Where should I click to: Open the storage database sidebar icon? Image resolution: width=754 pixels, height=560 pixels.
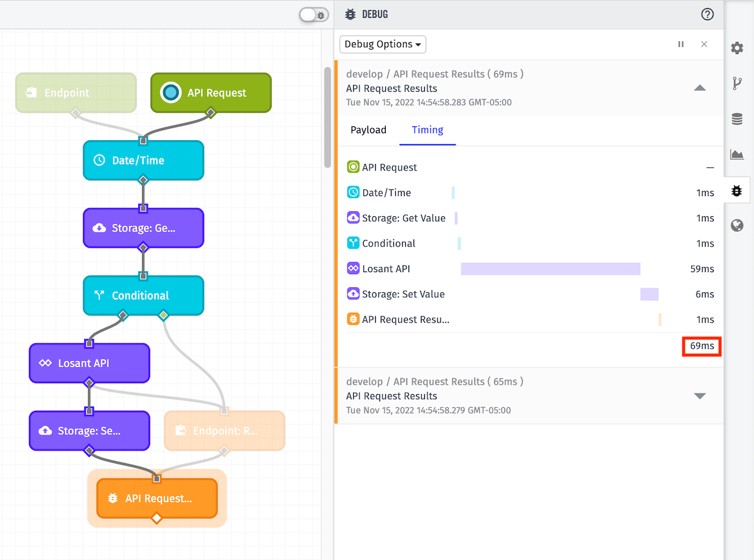[737, 119]
